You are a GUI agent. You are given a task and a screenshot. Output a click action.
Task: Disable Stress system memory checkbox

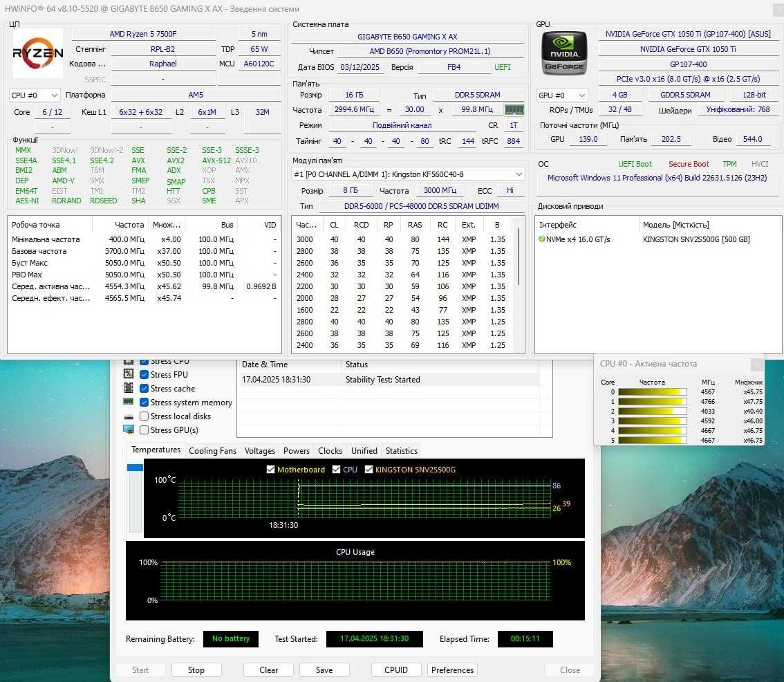click(144, 403)
